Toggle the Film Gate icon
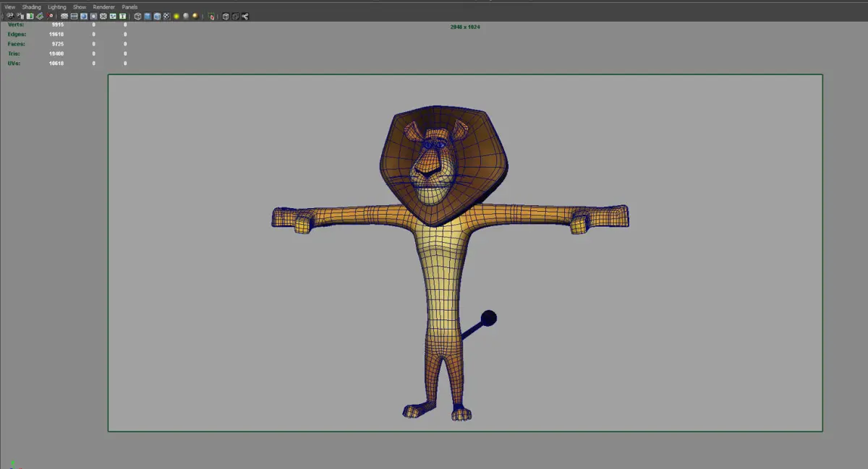This screenshot has width=868, height=469. tap(74, 16)
